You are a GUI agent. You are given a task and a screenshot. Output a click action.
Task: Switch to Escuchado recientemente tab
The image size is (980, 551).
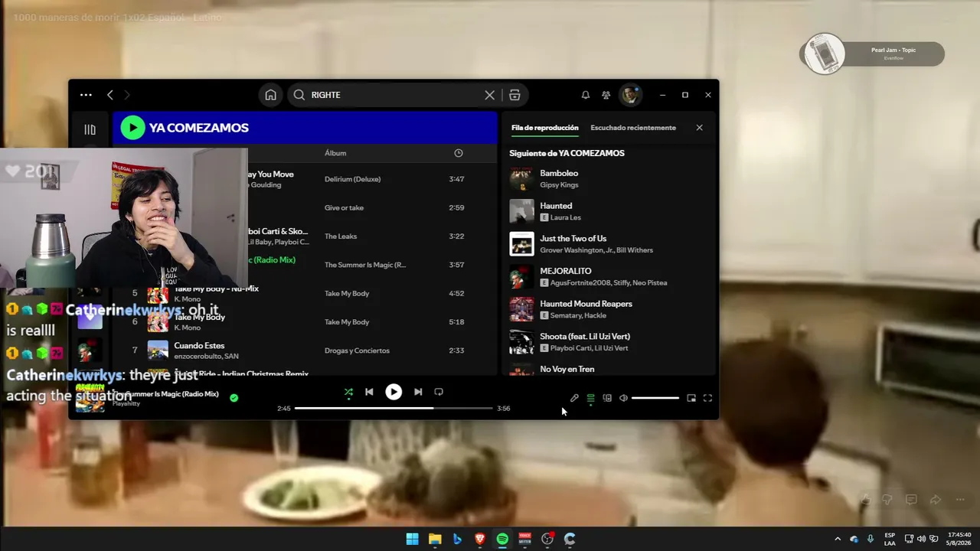coord(633,128)
